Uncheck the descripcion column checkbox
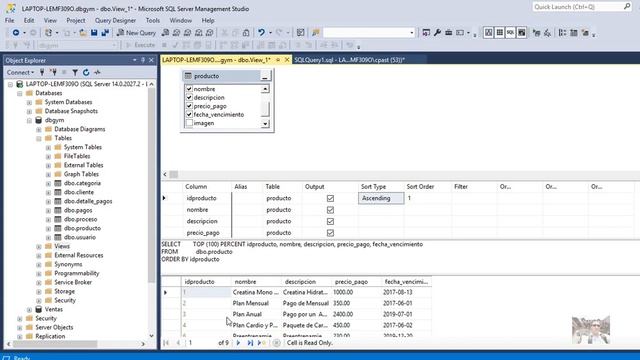 click(189, 97)
